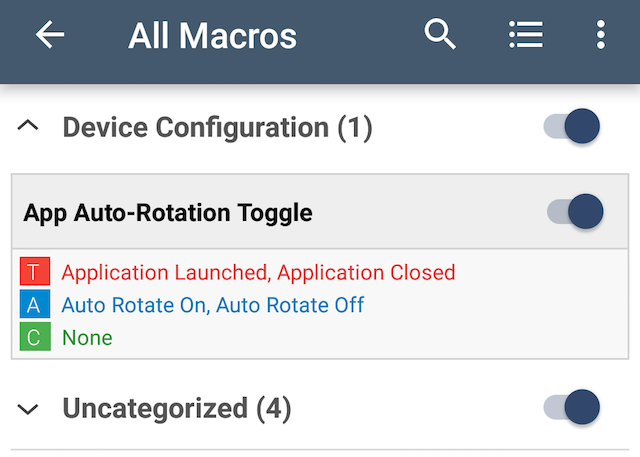
Task: Select the Auto Rotate On, Auto Rotate Off action
Action: pos(212,305)
